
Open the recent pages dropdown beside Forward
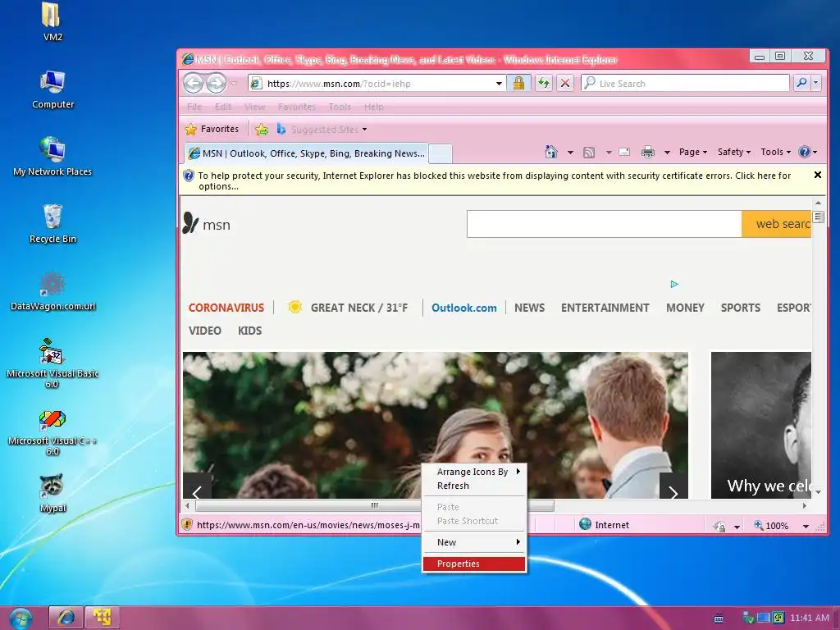coord(234,84)
